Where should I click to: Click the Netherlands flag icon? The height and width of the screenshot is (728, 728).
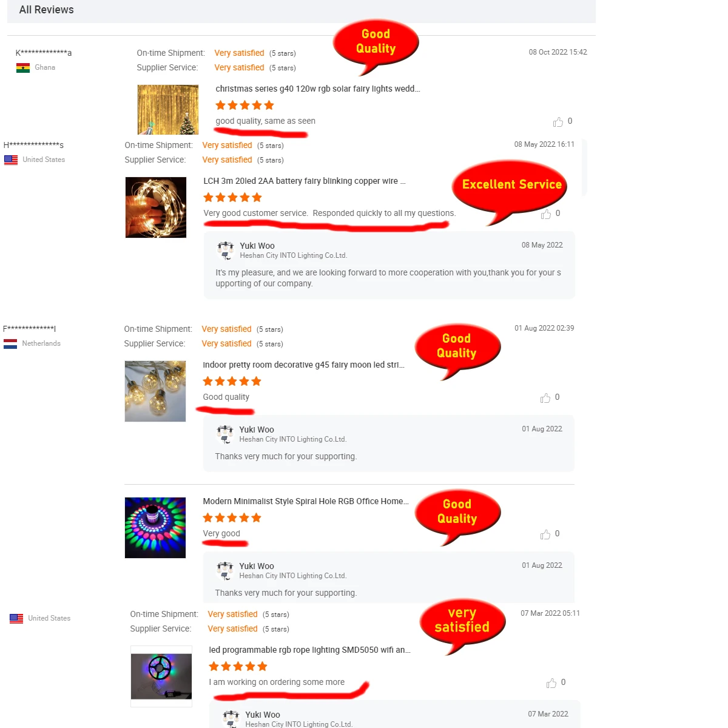click(10, 344)
